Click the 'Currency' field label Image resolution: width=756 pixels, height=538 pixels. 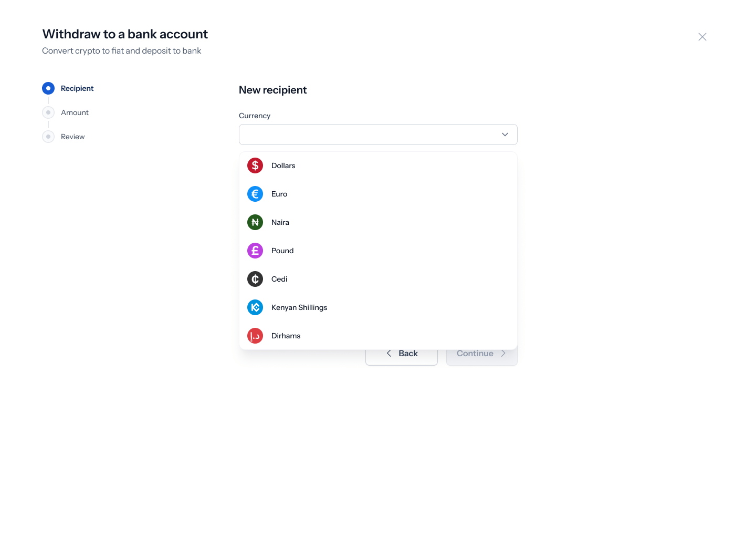click(x=255, y=116)
